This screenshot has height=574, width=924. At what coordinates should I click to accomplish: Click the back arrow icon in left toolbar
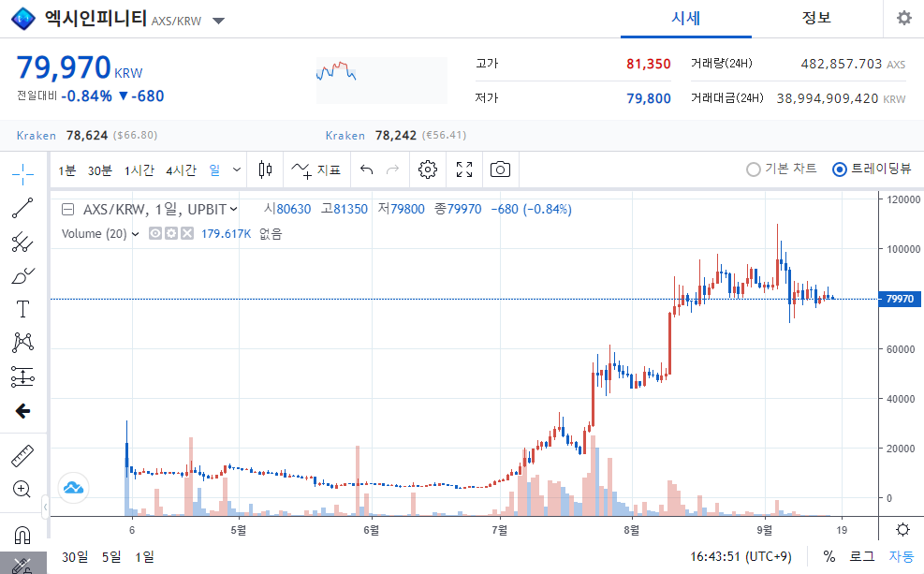tap(22, 411)
